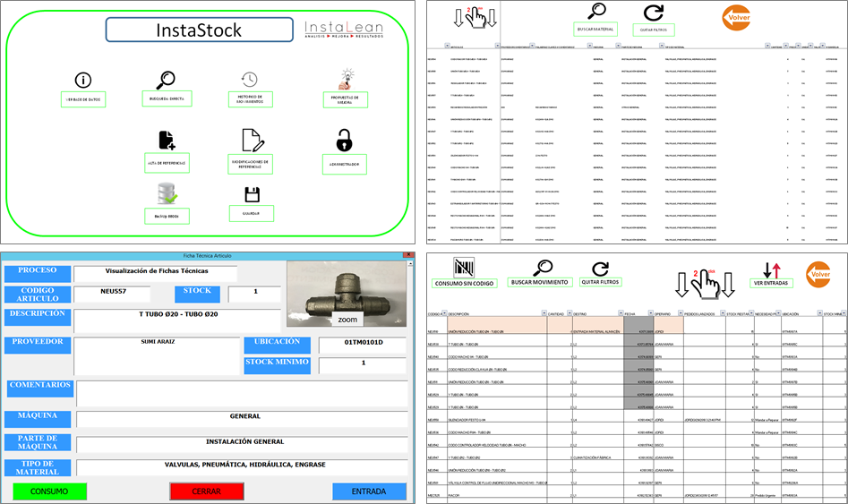Open the Histórico de Movimientos clock icon
The width and height of the screenshot is (848, 504).
249,80
